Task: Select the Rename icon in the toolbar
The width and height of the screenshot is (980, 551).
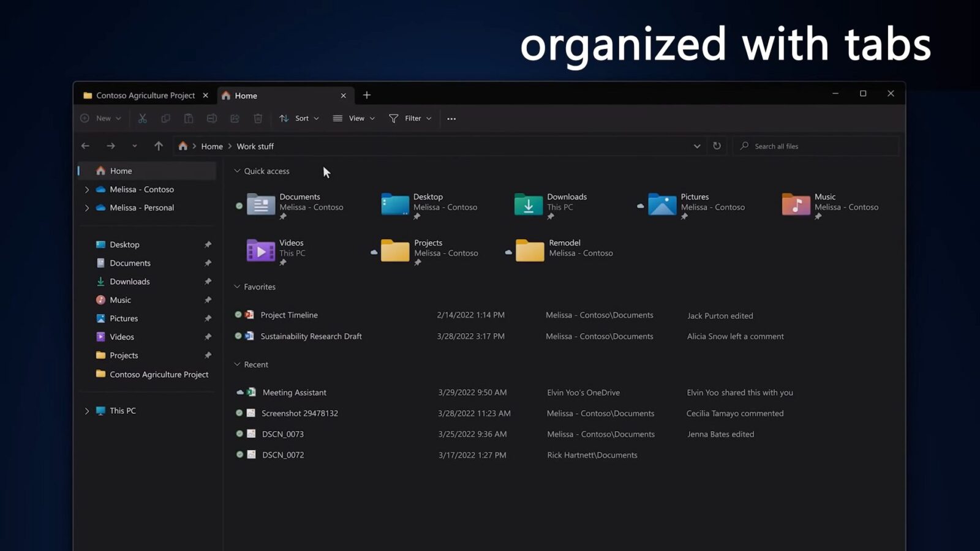Action: click(x=212, y=118)
